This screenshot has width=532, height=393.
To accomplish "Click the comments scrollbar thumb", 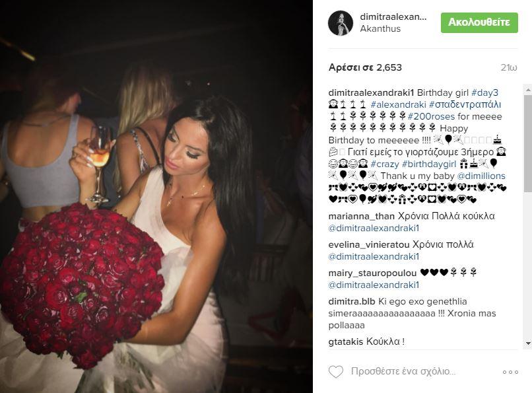I will (x=528, y=144).
